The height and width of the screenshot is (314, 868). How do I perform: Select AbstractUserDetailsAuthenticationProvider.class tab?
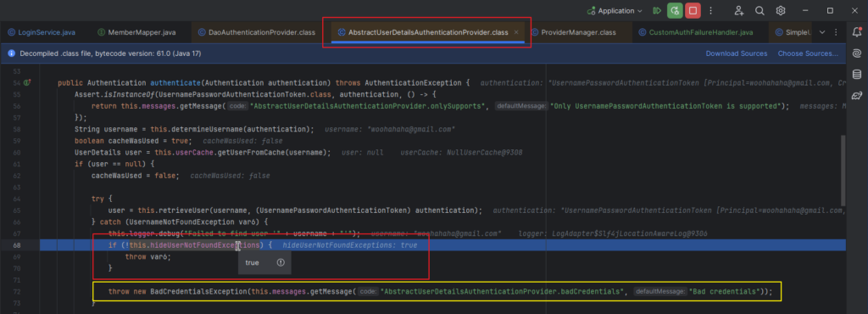coord(427,33)
